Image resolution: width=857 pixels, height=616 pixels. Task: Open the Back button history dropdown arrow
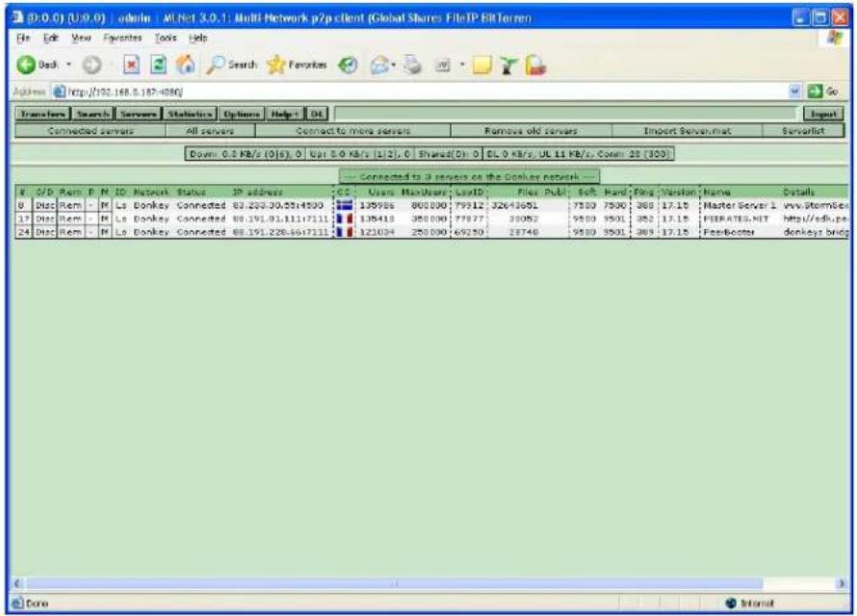[69, 64]
